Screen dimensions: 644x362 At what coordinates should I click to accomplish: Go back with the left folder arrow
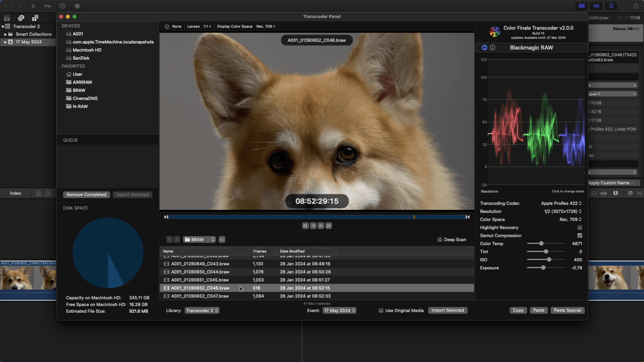(x=169, y=239)
